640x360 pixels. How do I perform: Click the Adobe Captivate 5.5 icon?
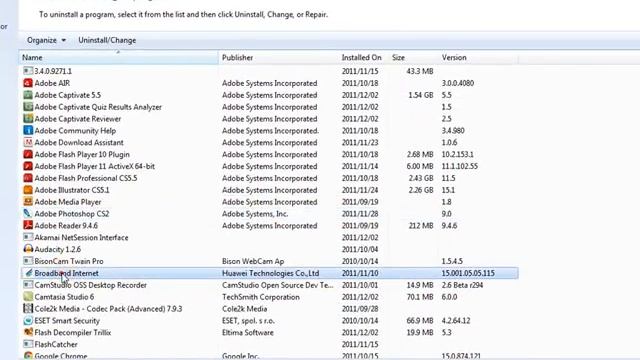point(28,95)
